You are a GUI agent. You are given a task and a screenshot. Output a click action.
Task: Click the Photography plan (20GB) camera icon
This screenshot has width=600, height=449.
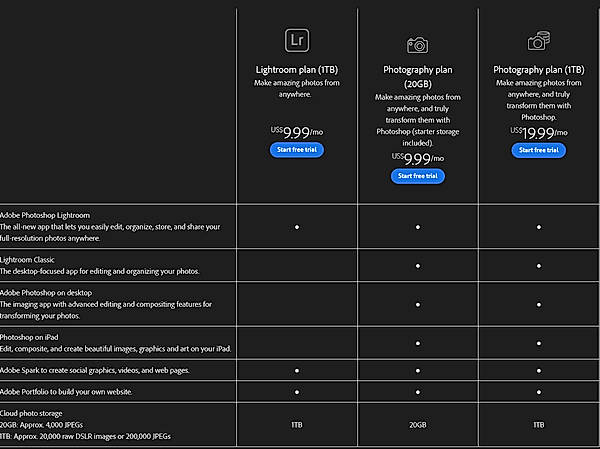(417, 45)
